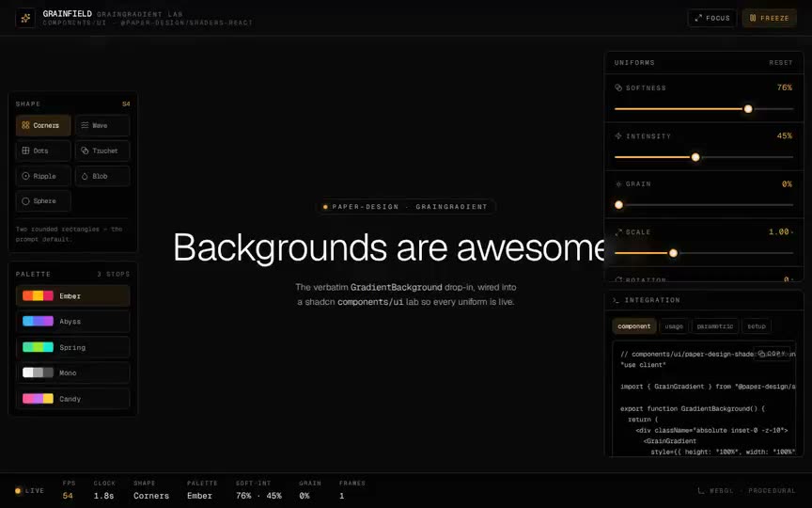The image size is (812, 508).
Task: Switch to the usage tab
Action: point(674,326)
